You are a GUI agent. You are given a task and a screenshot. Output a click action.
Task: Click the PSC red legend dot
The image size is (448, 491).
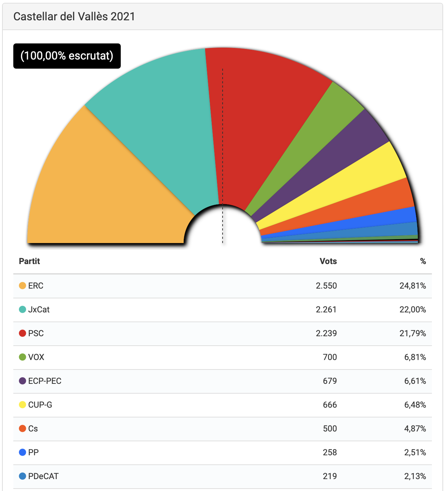[22, 333]
